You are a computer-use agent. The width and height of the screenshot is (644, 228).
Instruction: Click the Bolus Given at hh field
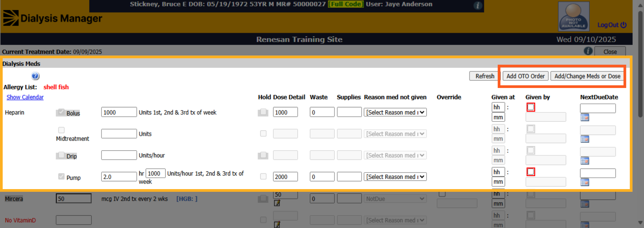pos(498,107)
